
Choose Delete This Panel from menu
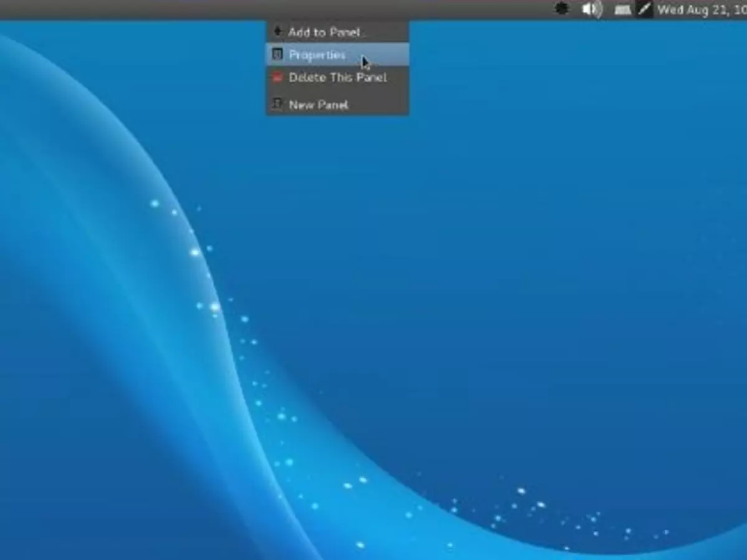(337, 78)
